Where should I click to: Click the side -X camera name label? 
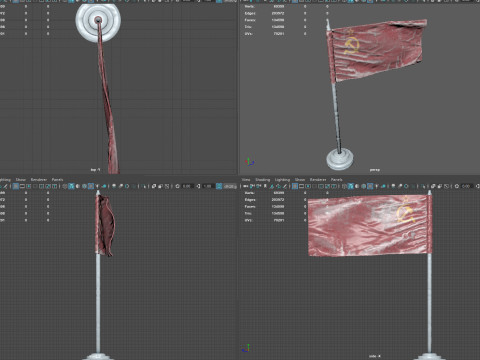point(375,356)
